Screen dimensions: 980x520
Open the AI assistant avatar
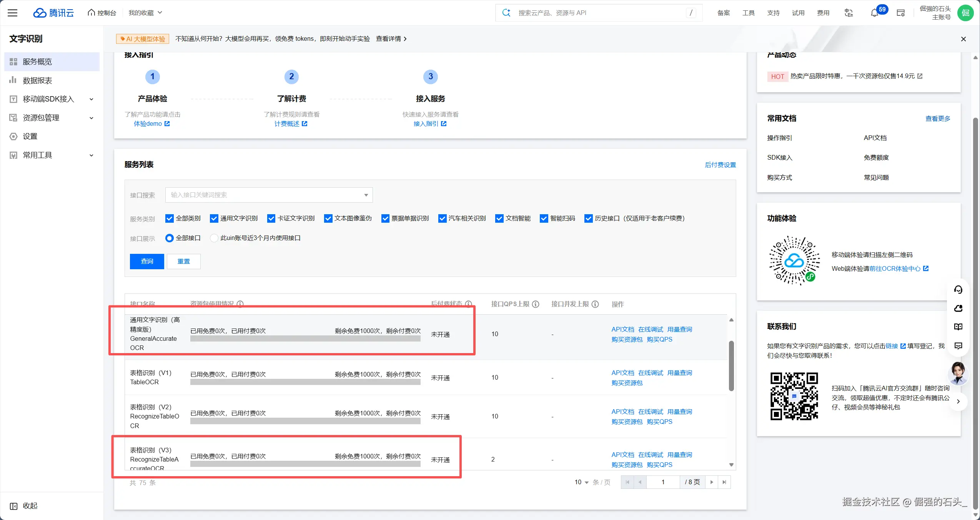(x=958, y=373)
